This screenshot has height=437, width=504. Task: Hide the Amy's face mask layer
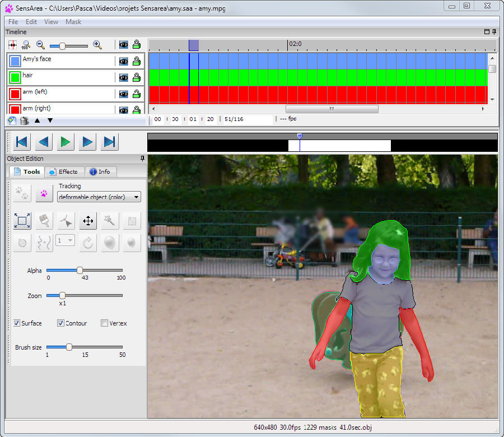point(123,62)
